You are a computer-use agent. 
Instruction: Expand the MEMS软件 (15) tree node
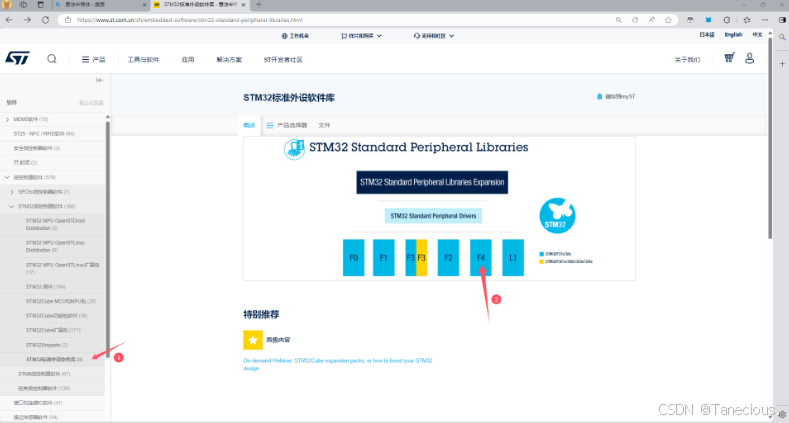pos(7,119)
